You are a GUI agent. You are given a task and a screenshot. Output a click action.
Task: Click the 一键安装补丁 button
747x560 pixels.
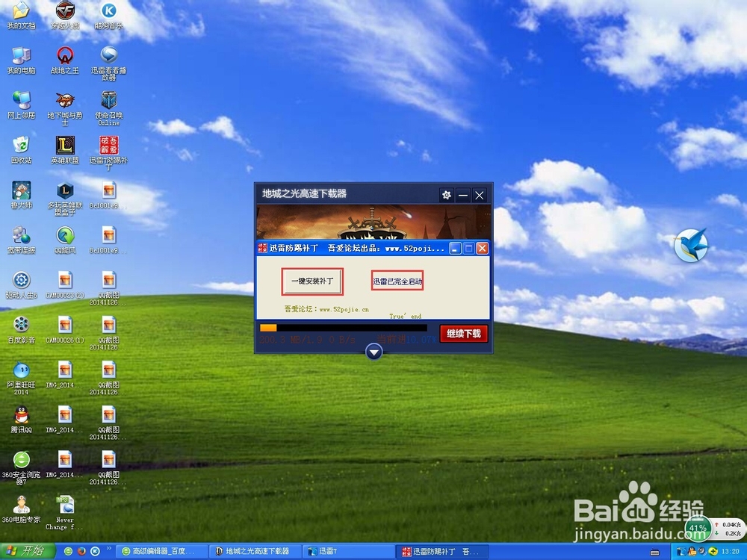(312, 281)
